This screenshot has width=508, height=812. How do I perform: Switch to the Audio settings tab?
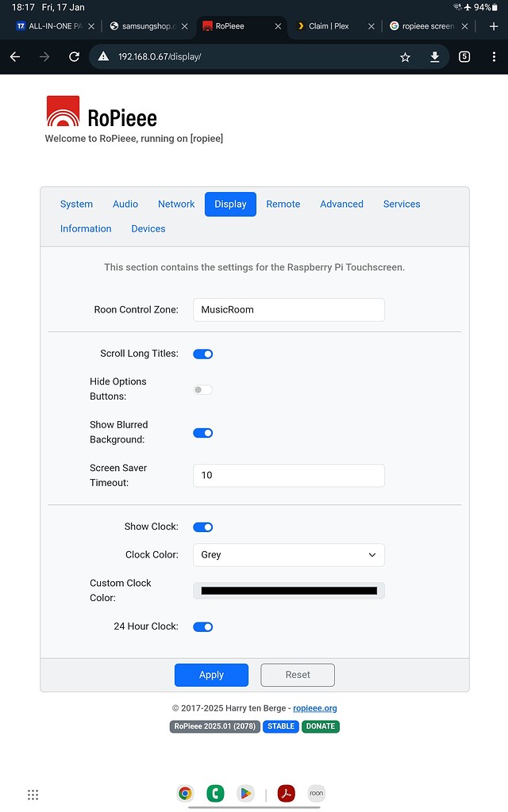point(125,204)
